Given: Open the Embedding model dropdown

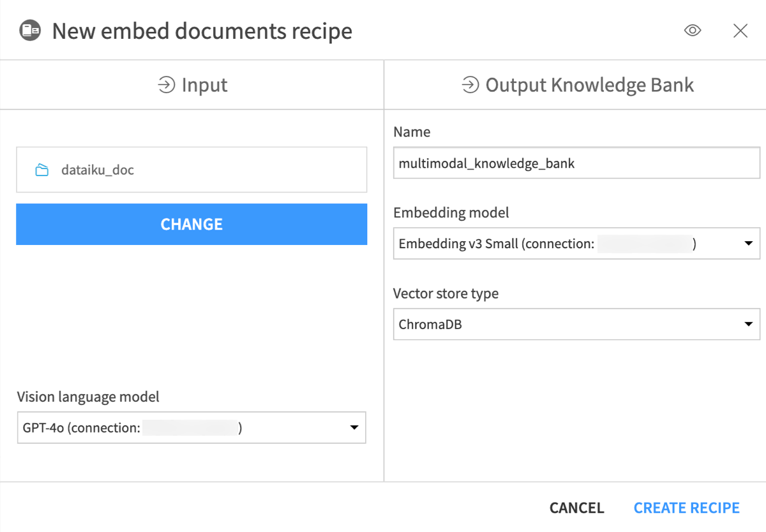Looking at the screenshot, I should [576, 244].
